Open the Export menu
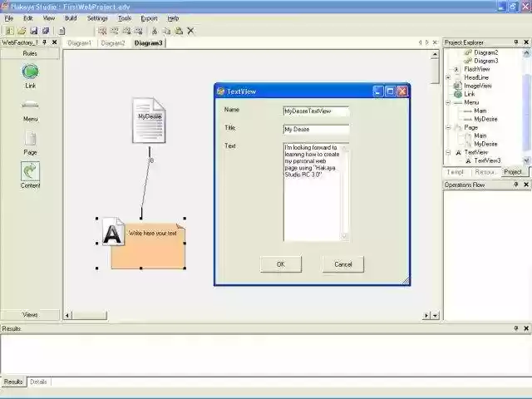Viewport: 532px width, 399px height. [x=149, y=18]
